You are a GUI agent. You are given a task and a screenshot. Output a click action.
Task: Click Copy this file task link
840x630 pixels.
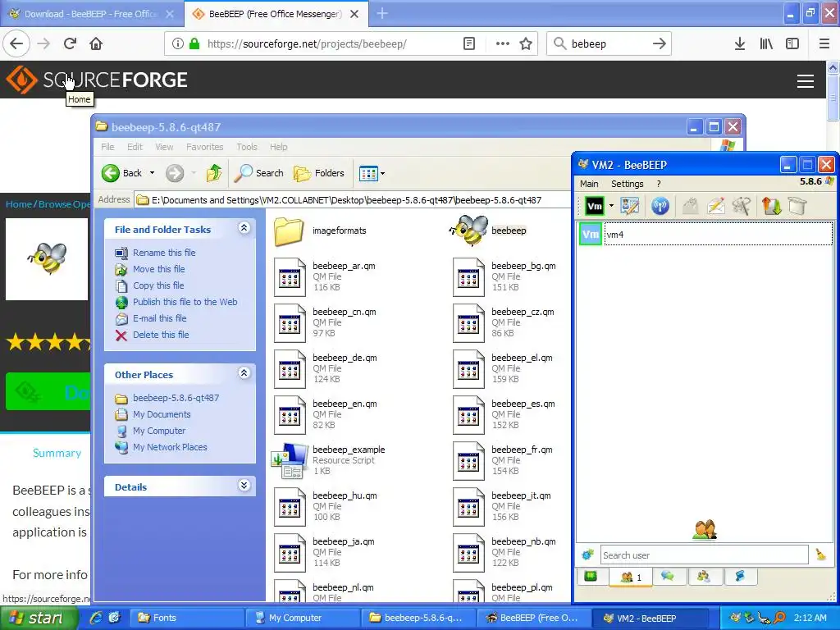[x=158, y=285]
